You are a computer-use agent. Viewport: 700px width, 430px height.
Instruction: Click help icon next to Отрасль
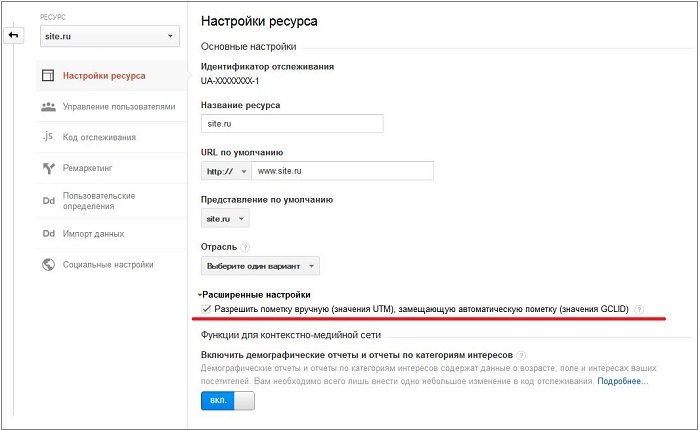(245, 246)
